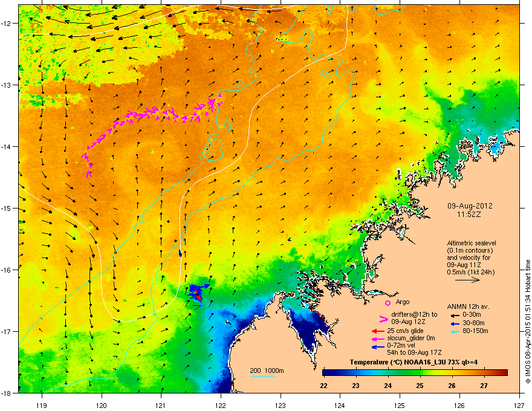Click the blue 30-80m ANMN legend arrow
This screenshot has height=411, width=532.
tap(456, 323)
